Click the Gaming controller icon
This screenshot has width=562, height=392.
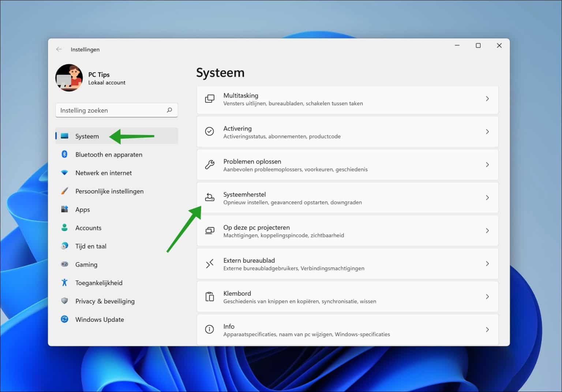[x=64, y=264]
